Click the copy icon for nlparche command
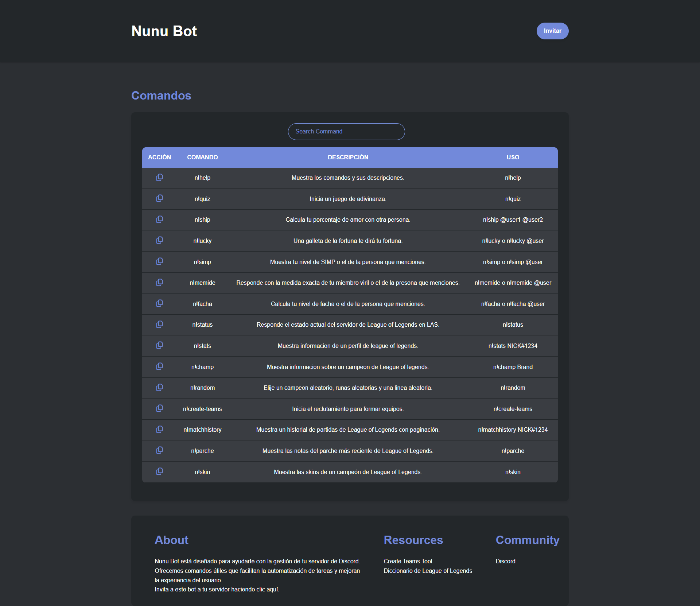 tap(159, 451)
